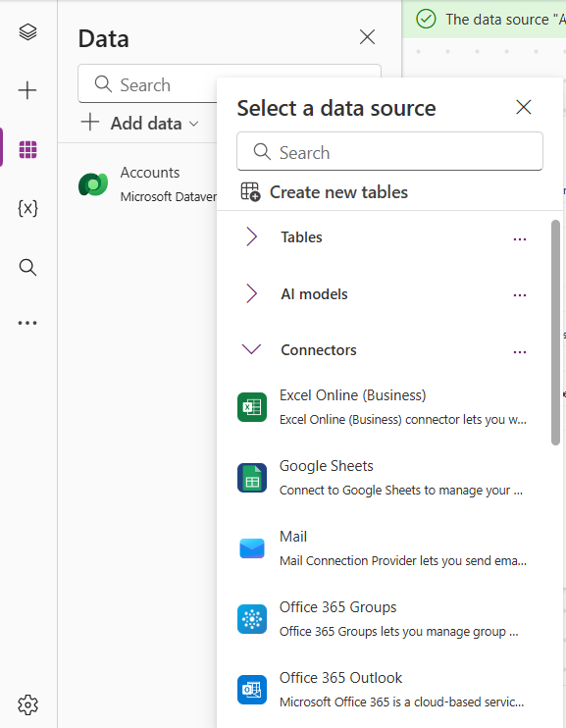
Task: Click the success checkmark icon in notification
Action: tap(426, 19)
